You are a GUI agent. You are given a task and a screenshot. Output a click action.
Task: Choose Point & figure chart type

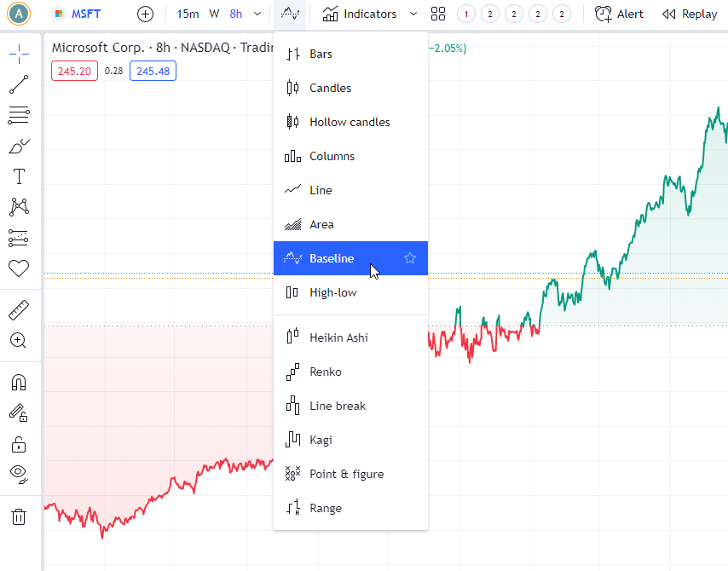click(350, 474)
